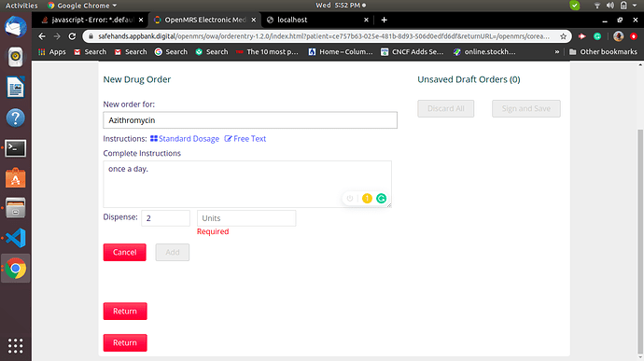Image resolution: width=644 pixels, height=361 pixels.
Task: Show the hidden bookmarks overflow chevron
Action: coord(557,51)
